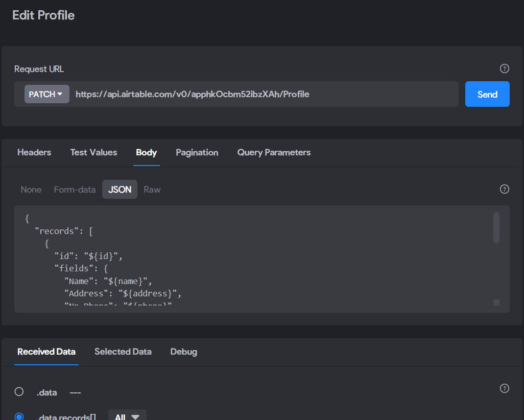Switch to the Headers tab
This screenshot has height=420, width=524.
[34, 152]
